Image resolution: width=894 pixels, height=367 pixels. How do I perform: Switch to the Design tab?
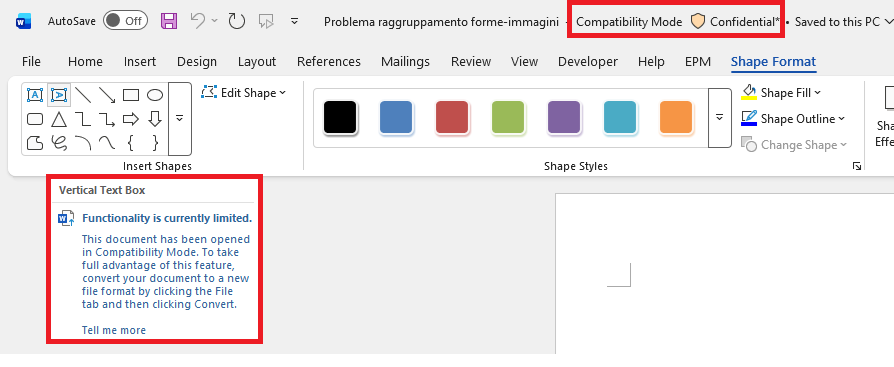(x=197, y=62)
